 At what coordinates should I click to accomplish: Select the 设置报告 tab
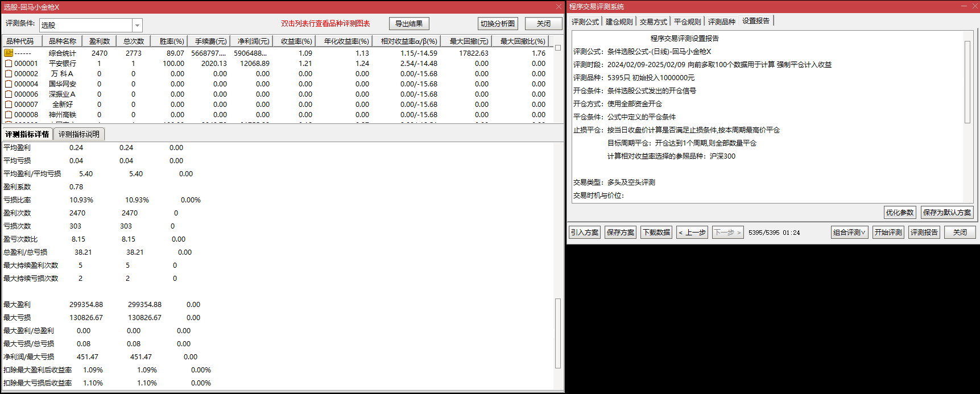(x=756, y=20)
